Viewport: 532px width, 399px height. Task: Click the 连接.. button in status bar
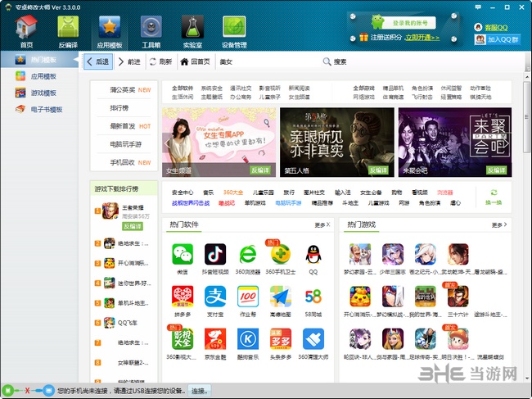199,391
